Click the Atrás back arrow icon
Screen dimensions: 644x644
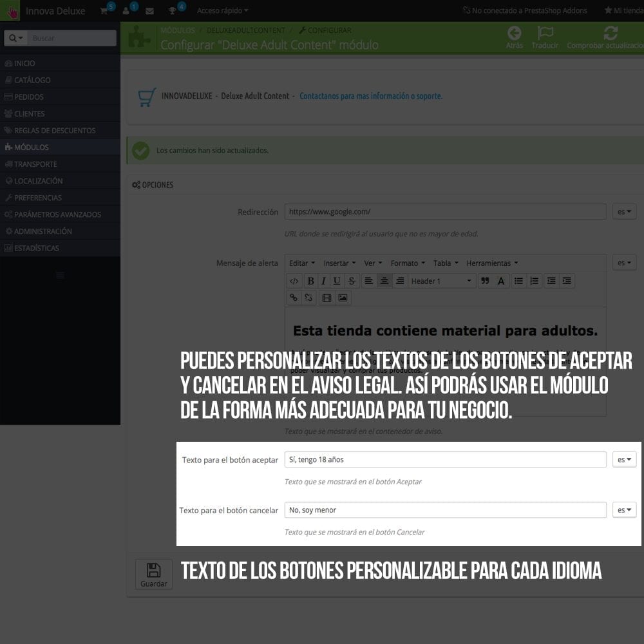514,33
